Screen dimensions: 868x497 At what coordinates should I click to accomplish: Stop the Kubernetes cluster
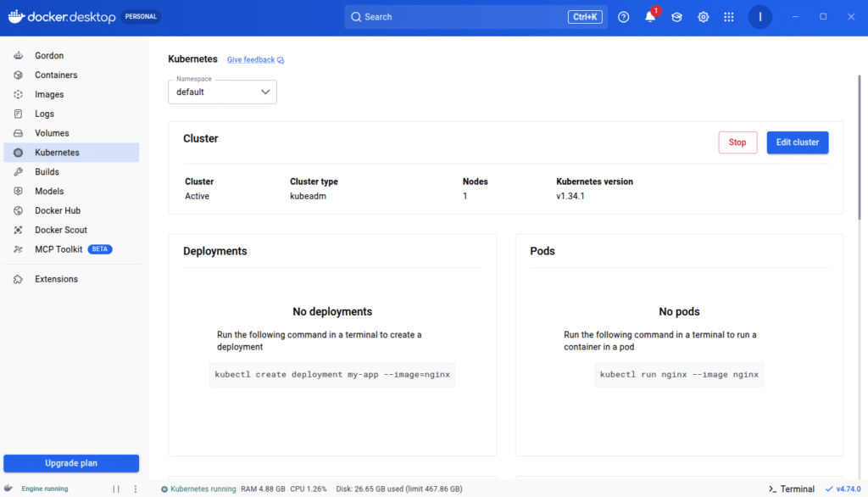coord(737,142)
